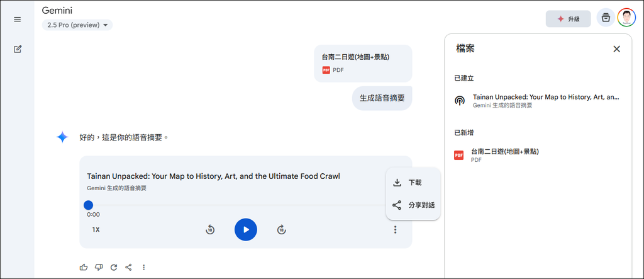Open the files stack icon in header
Screen dimensions: 644x279
[606, 18]
